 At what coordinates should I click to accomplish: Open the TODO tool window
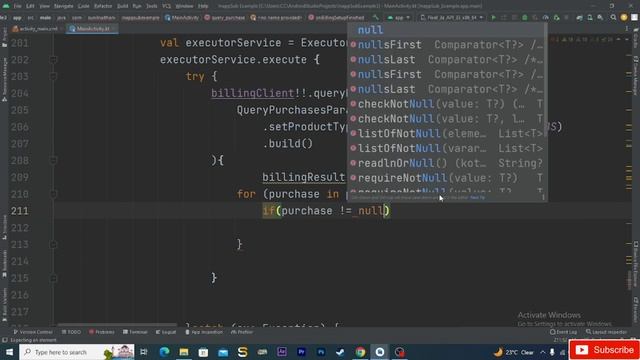tap(71, 332)
